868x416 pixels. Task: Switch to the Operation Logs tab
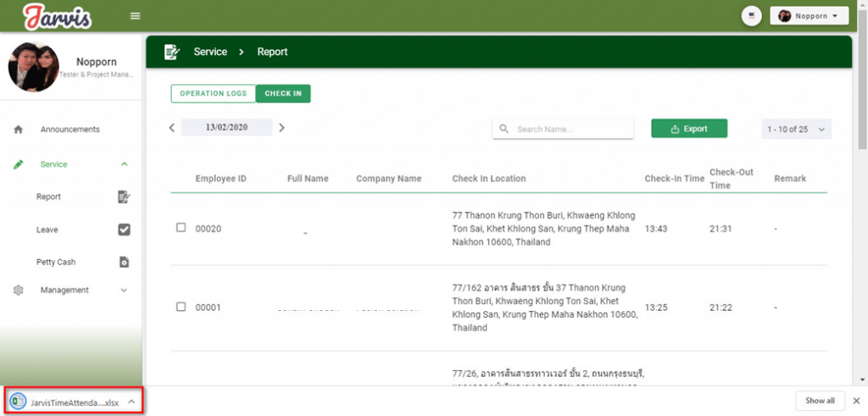click(x=213, y=94)
